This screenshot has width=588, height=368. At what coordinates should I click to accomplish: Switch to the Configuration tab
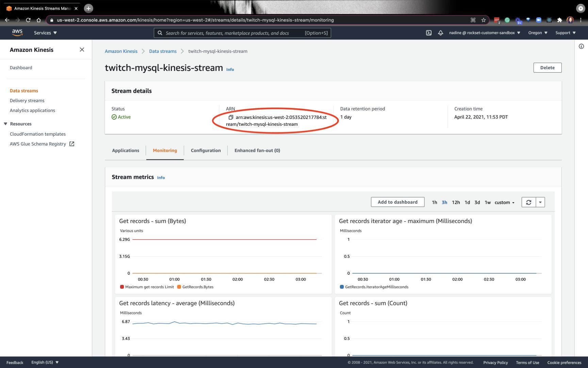(206, 150)
